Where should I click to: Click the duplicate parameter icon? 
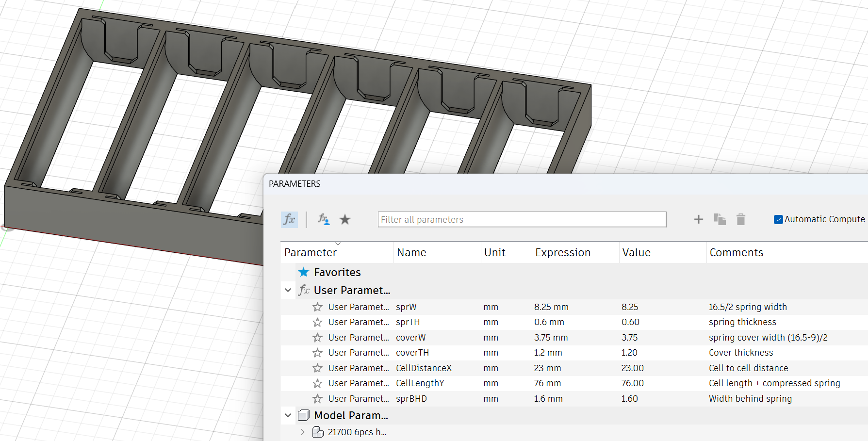coord(720,219)
